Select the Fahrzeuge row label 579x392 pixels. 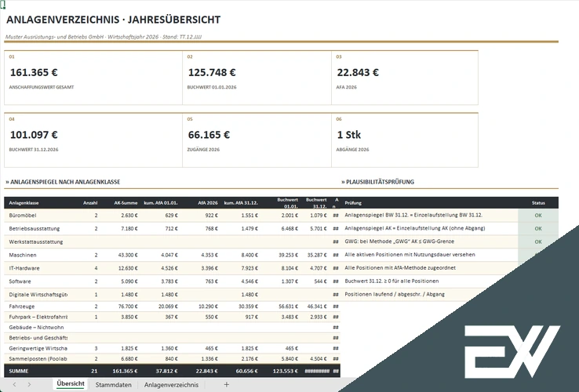click(x=22, y=307)
